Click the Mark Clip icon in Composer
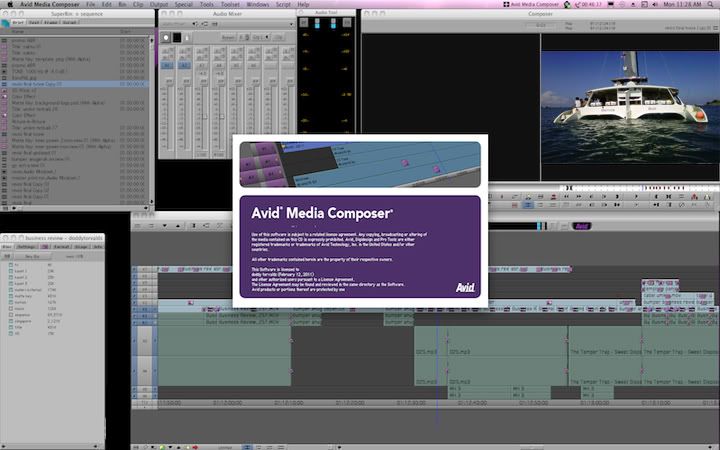Screen dimensions: 720x450 point(669,197)
